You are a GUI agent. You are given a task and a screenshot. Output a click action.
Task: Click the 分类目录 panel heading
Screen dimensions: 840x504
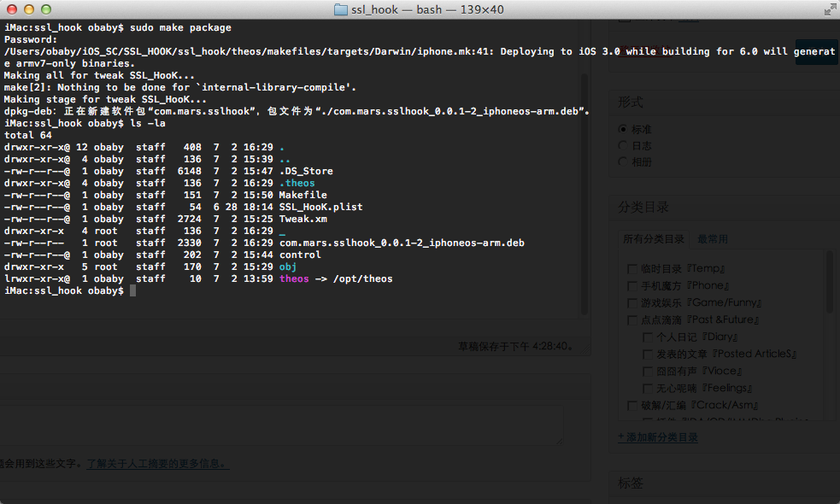(643, 207)
